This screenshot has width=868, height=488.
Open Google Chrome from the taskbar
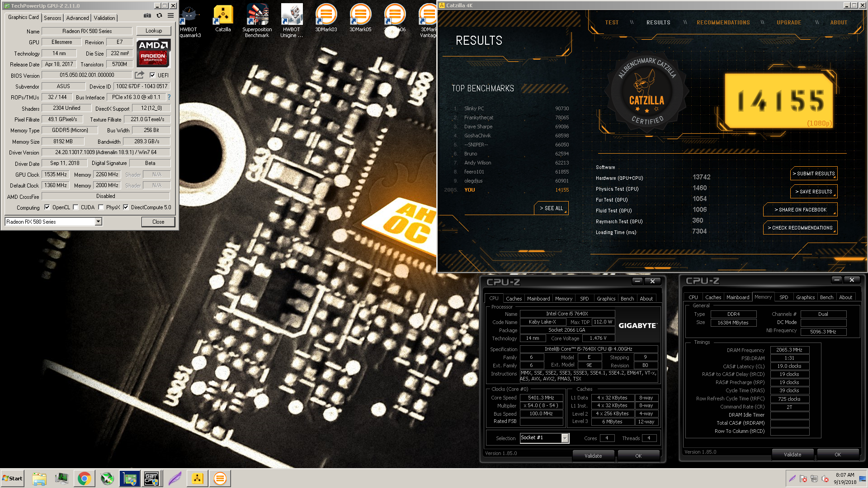point(84,479)
